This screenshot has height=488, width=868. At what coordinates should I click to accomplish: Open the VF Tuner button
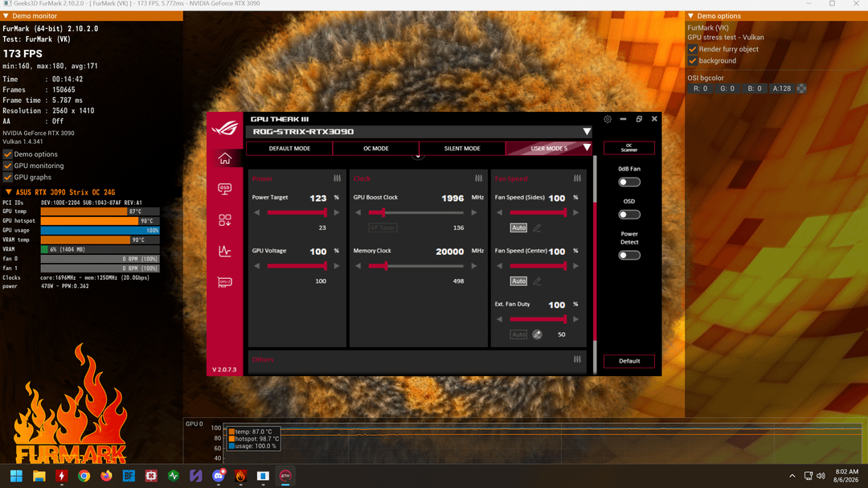[383, 228]
